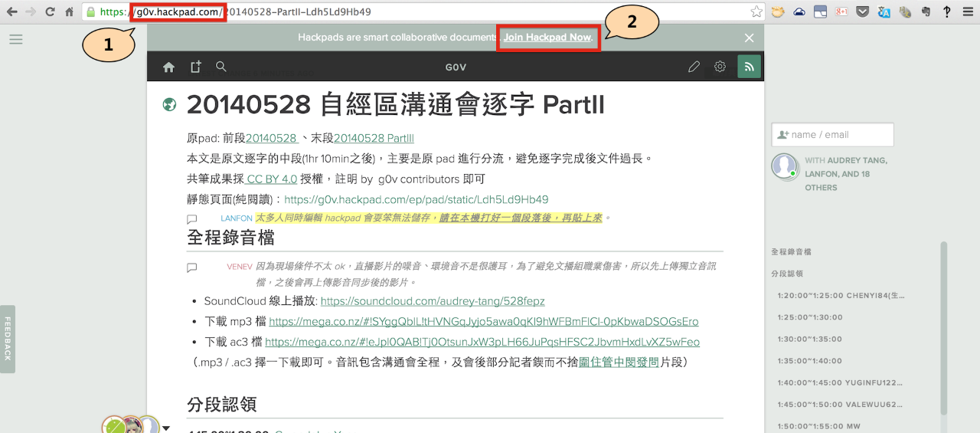Click the Join Hackpad Now link

(x=547, y=38)
